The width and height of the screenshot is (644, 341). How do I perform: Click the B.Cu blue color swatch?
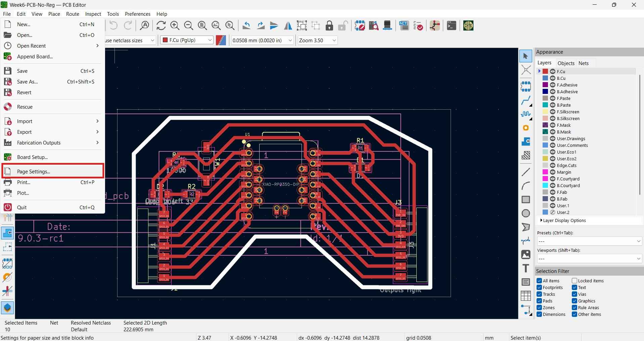pyautogui.click(x=545, y=78)
